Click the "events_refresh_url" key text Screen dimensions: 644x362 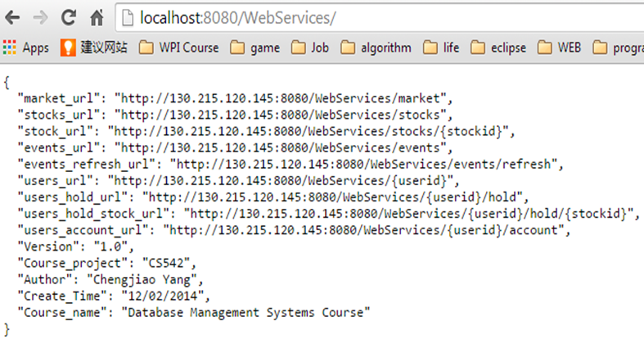coord(87,165)
